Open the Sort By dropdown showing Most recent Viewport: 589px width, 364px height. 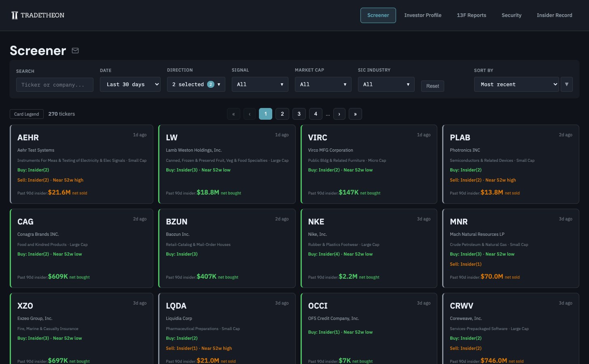click(x=516, y=84)
